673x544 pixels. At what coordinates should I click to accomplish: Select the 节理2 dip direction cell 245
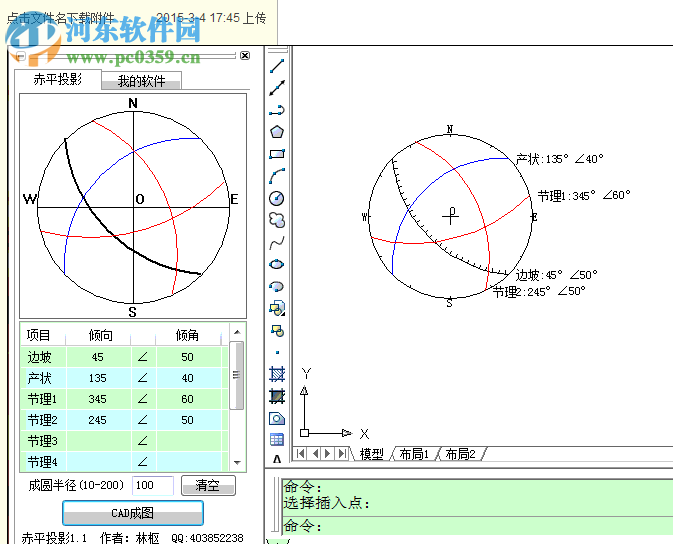tap(98, 420)
